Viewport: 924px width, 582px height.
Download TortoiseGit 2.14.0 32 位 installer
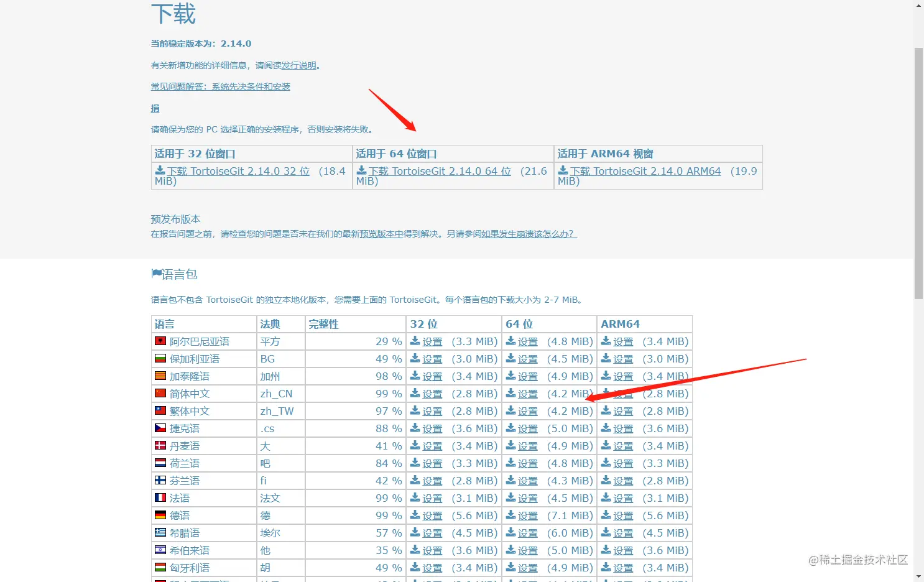(x=238, y=171)
